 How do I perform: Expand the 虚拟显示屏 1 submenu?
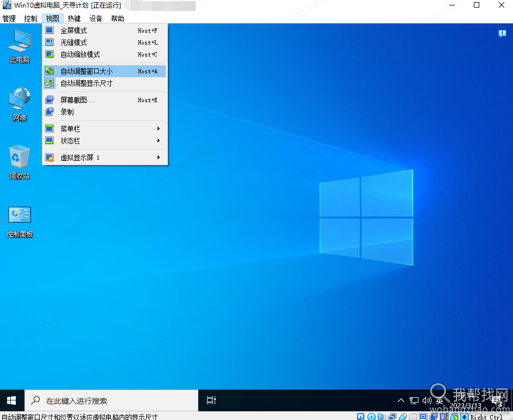pyautogui.click(x=105, y=158)
